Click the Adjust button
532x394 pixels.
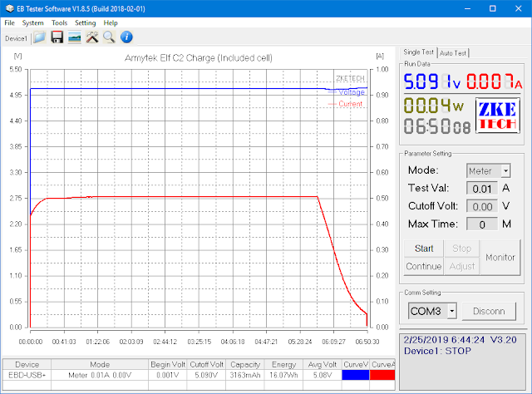pyautogui.click(x=462, y=266)
